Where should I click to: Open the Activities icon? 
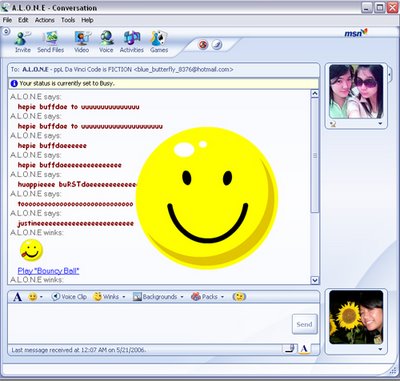tap(132, 42)
